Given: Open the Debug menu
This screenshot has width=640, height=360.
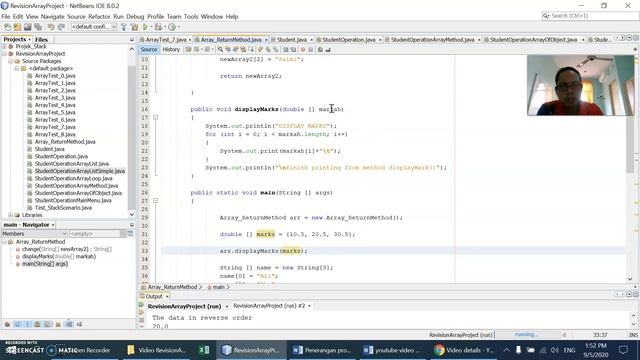Looking at the screenshot, I should [x=135, y=17].
